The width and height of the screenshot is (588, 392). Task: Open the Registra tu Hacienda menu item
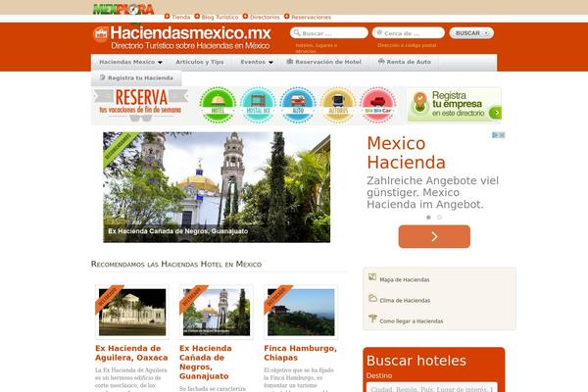[x=136, y=78]
